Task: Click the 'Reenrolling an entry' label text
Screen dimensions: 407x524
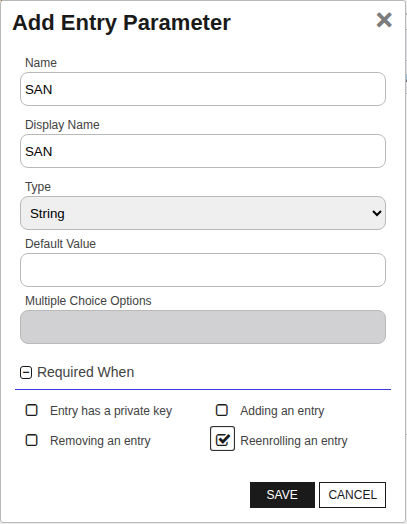Action: click(294, 441)
